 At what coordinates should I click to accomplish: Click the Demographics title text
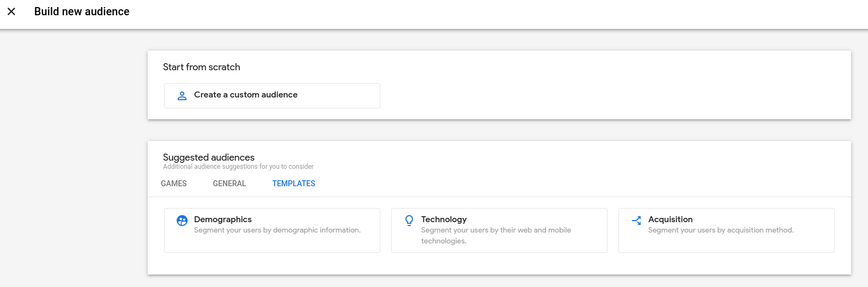(223, 219)
